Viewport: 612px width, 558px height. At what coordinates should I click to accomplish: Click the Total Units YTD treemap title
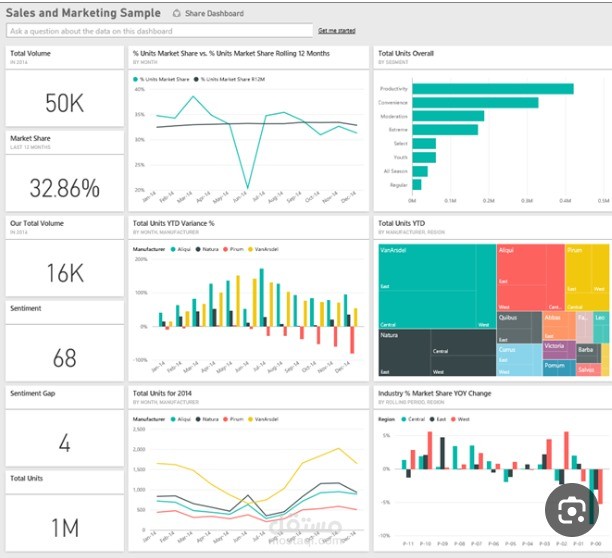click(x=401, y=223)
